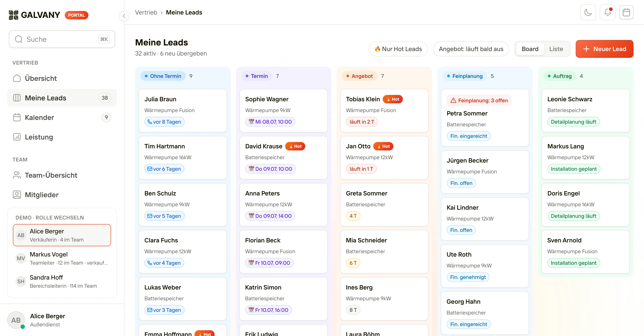The width and height of the screenshot is (644, 336).
Task: Click phone icon on Clara Fuchs's card
Action: (x=149, y=263)
